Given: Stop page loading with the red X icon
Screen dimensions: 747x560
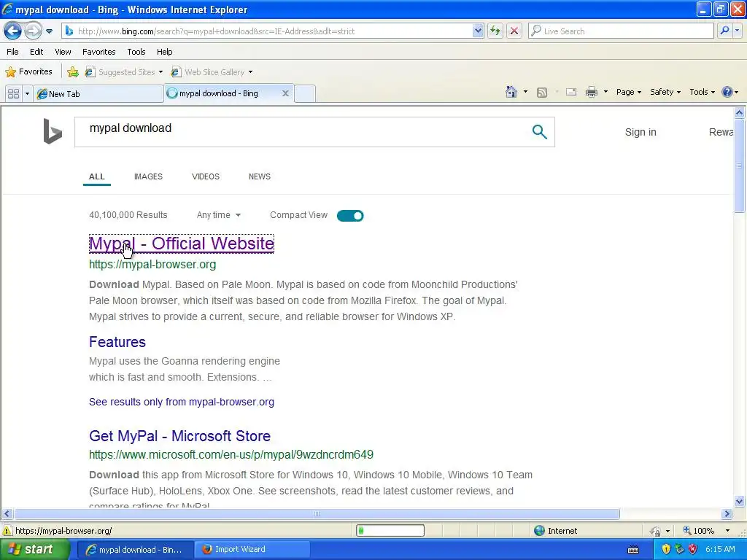Looking at the screenshot, I should point(514,31).
